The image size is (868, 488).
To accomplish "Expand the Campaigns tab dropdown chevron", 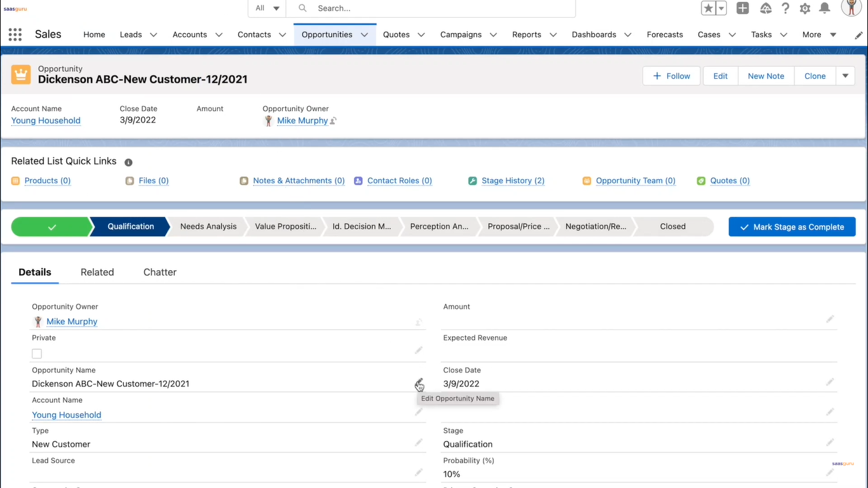I will click(493, 35).
